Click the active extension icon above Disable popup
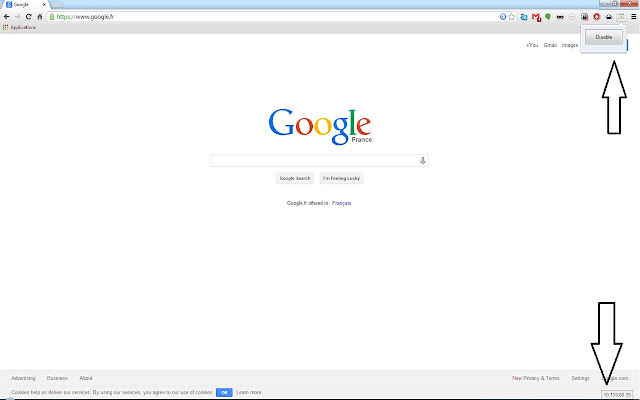 click(x=621, y=16)
